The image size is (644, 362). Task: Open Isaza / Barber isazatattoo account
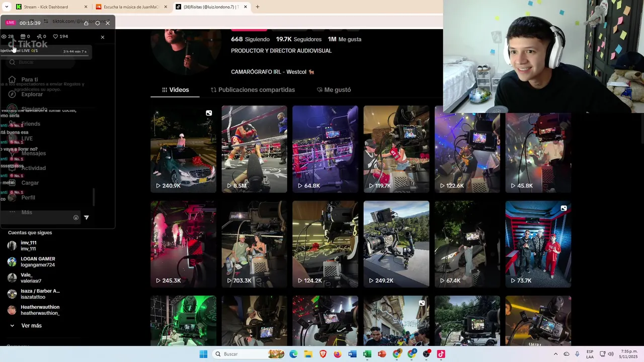tap(34, 294)
